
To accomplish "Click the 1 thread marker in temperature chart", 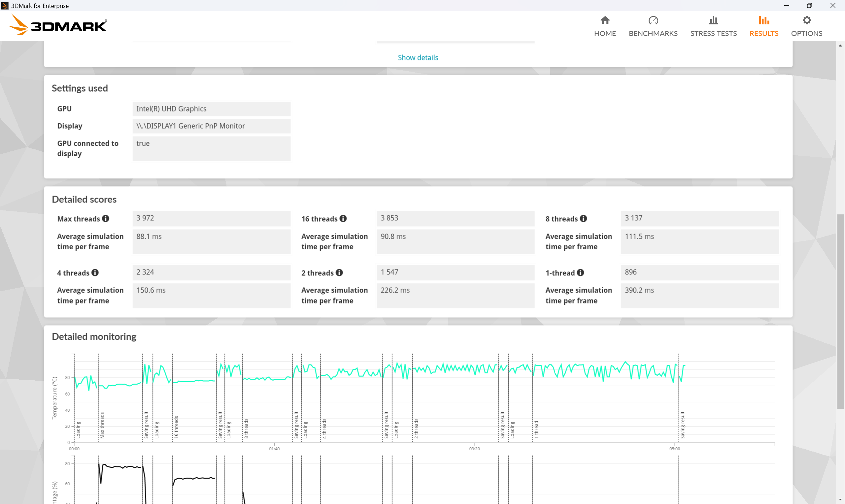I will pyautogui.click(x=536, y=430).
